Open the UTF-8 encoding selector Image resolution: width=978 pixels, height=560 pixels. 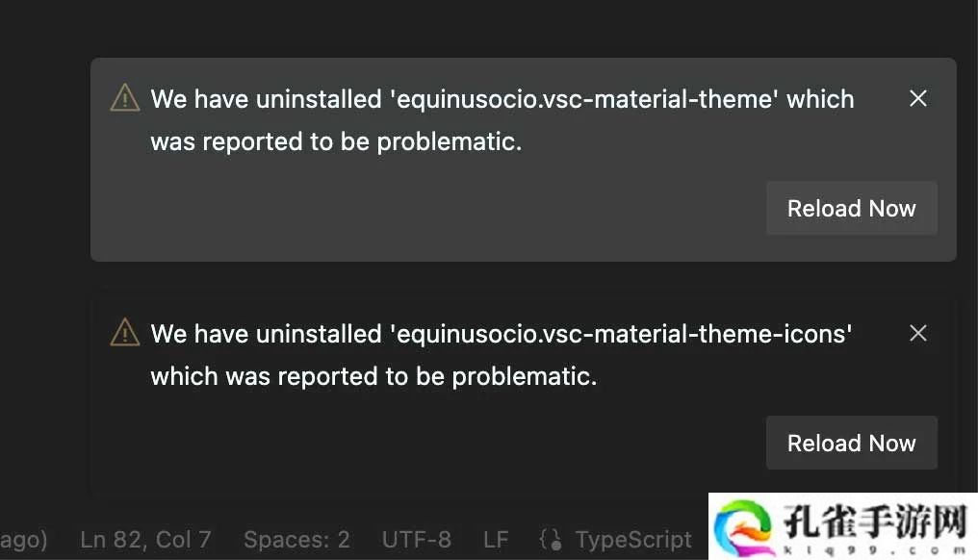pyautogui.click(x=417, y=540)
